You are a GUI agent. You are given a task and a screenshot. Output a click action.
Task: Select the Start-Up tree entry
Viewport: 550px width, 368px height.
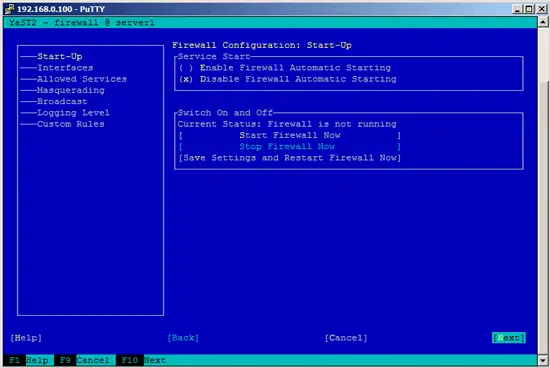(x=60, y=56)
